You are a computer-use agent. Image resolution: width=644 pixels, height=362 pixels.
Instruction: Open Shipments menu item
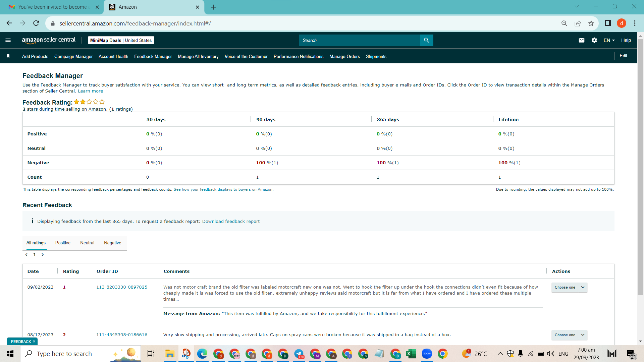[x=376, y=56]
